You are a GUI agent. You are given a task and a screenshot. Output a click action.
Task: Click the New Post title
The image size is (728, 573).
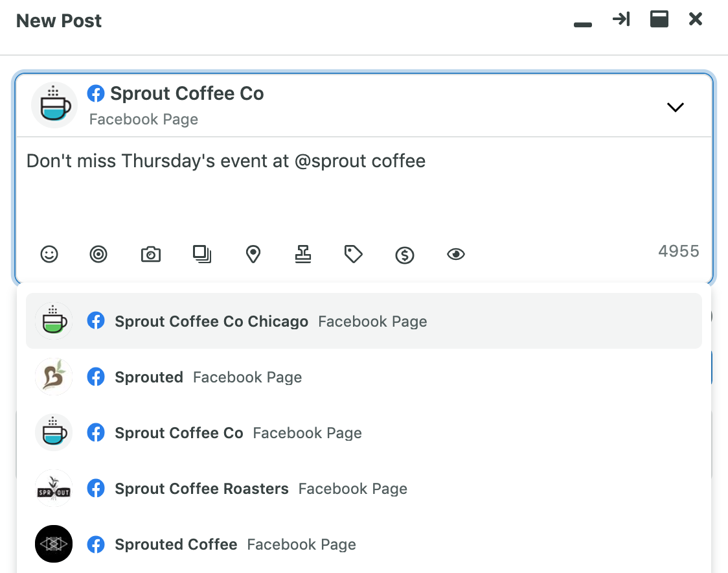click(59, 21)
